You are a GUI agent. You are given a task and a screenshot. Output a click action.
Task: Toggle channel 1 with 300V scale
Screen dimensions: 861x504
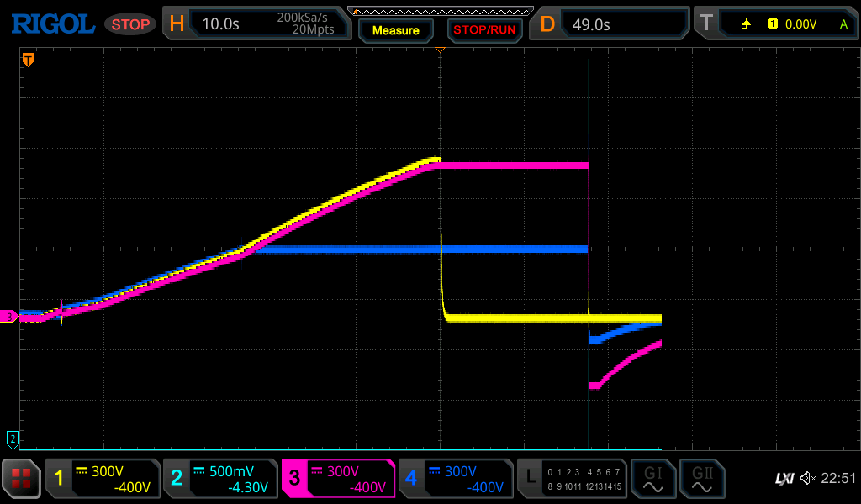[103, 479]
